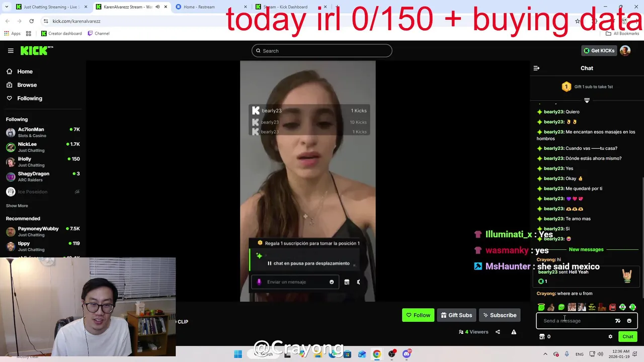Click the Get KICKs button
The height and width of the screenshot is (362, 644).
pos(598,51)
